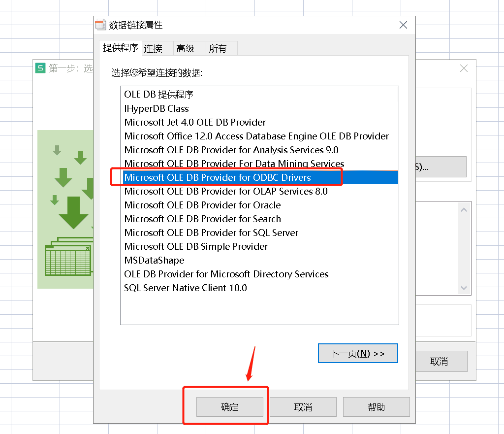Click the 确定 button in the data link dialog

coord(230,407)
